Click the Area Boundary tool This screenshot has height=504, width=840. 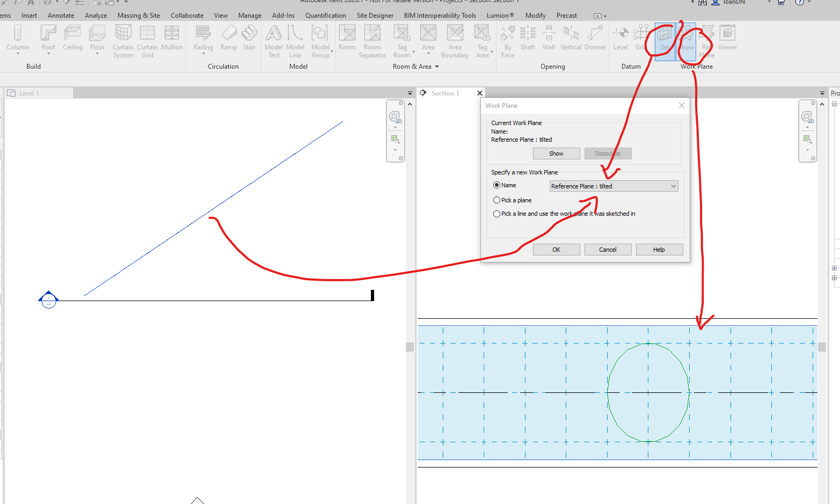pos(455,41)
